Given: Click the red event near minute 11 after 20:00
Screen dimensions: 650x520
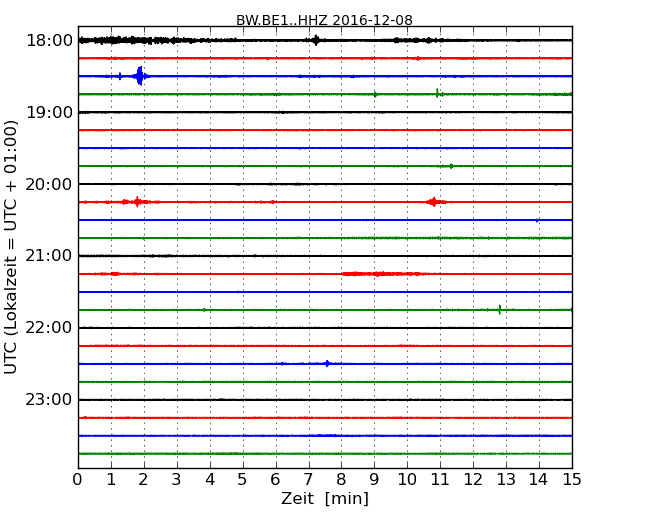Looking at the screenshot, I should coord(434,202).
